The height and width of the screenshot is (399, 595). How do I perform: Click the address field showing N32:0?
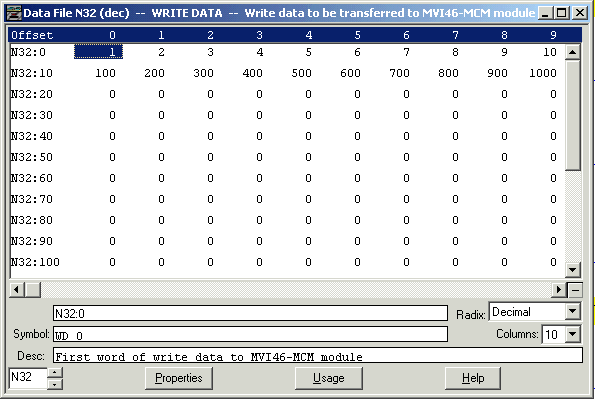pos(250,313)
